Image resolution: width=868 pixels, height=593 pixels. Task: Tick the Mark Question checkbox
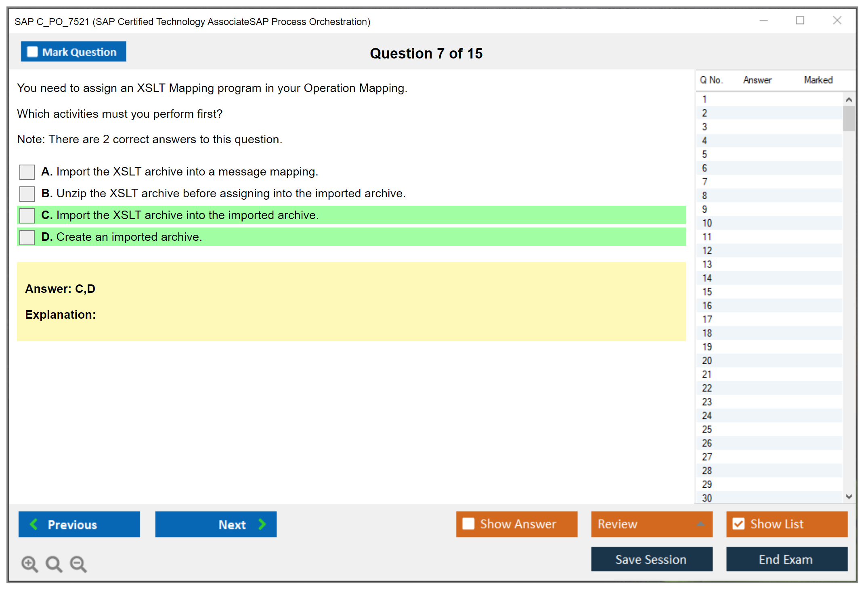pos(32,52)
